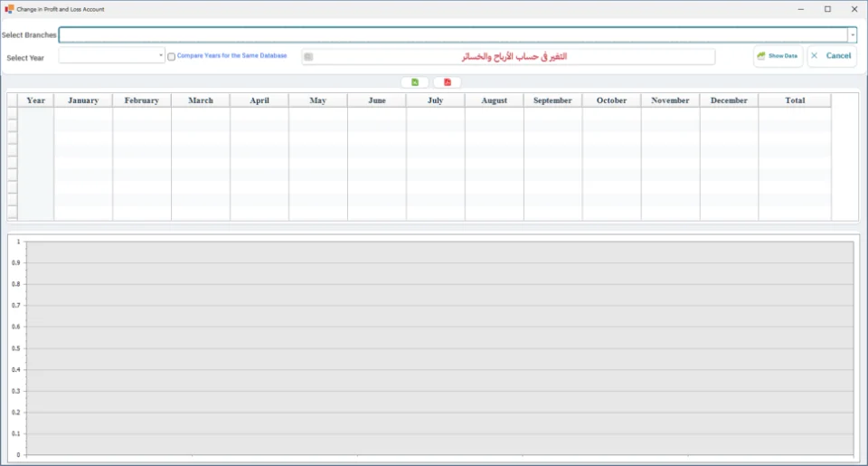This screenshot has width=868, height=466.
Task: Click the red PDF export icon
Action: [448, 82]
